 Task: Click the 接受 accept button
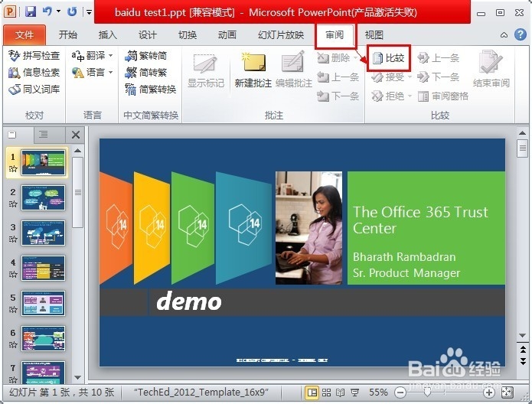[387, 77]
